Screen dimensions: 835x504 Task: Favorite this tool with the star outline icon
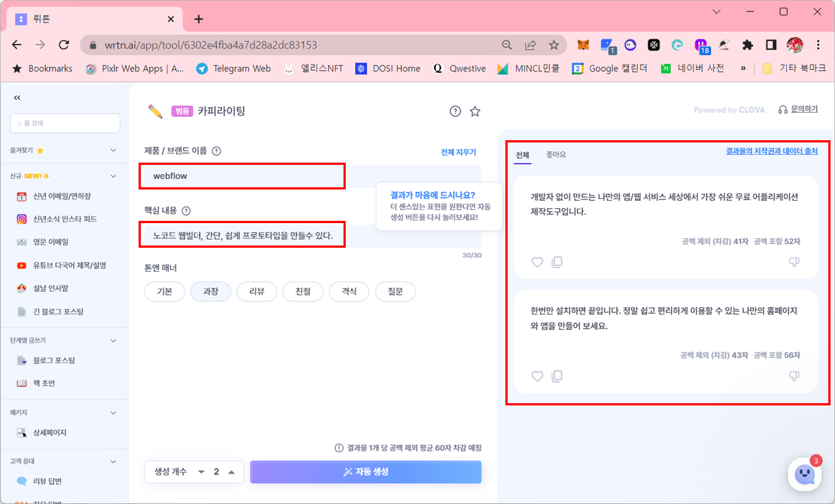click(x=475, y=111)
